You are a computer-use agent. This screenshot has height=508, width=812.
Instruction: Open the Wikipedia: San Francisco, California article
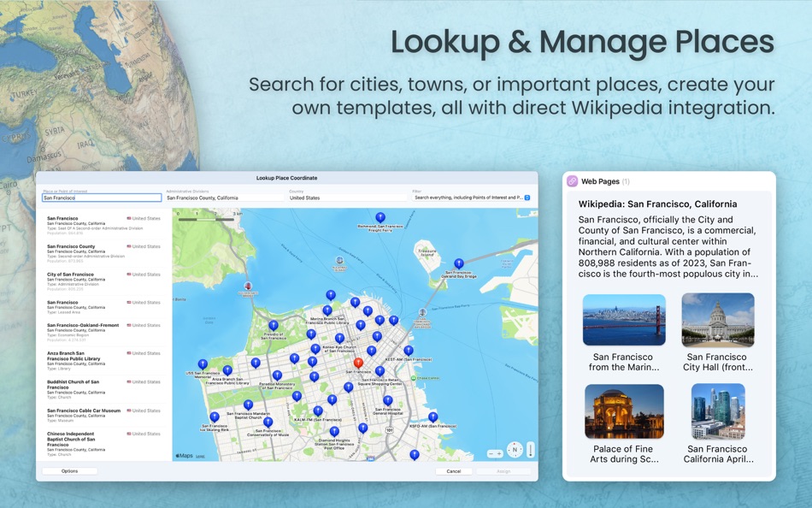click(x=659, y=204)
